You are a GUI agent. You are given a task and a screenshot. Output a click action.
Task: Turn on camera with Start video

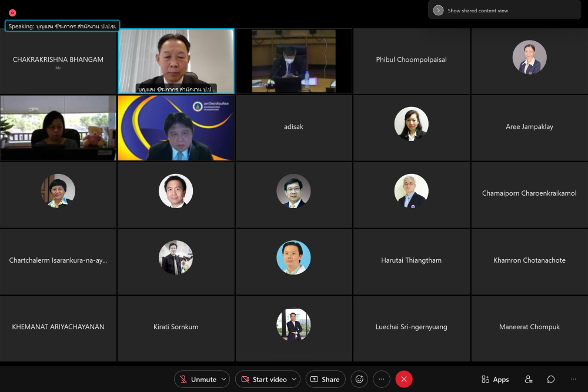pos(263,379)
